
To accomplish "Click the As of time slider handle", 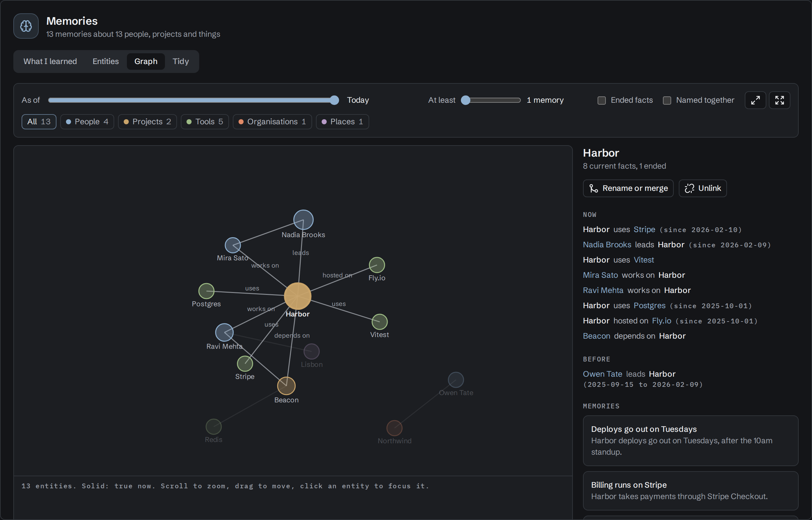I will (x=334, y=100).
